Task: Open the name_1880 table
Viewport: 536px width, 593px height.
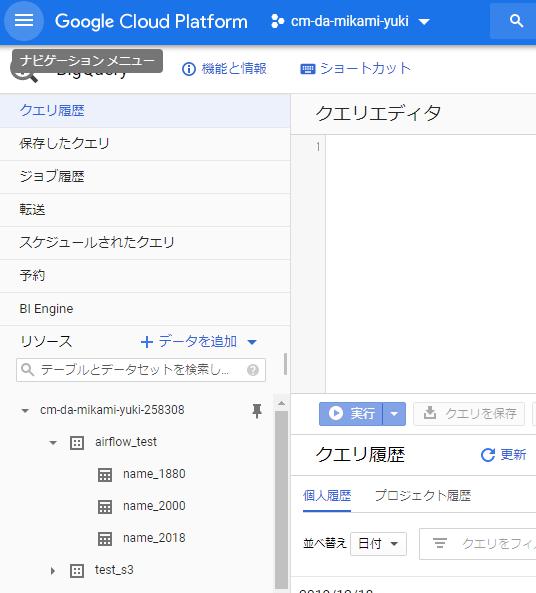Action: 154,474
